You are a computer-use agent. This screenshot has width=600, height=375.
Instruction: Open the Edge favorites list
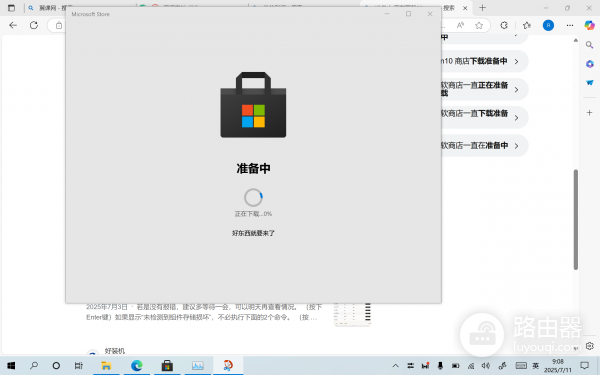[x=527, y=25]
